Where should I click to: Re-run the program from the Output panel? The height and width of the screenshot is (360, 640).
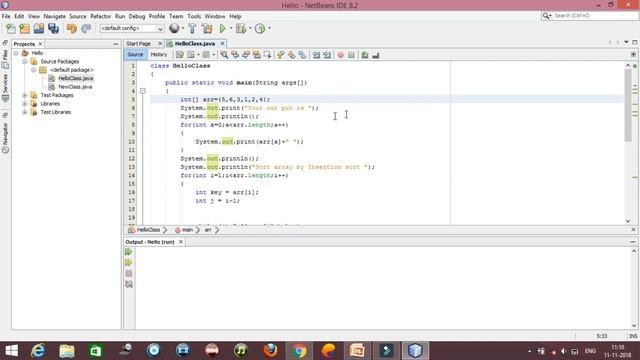click(x=129, y=252)
